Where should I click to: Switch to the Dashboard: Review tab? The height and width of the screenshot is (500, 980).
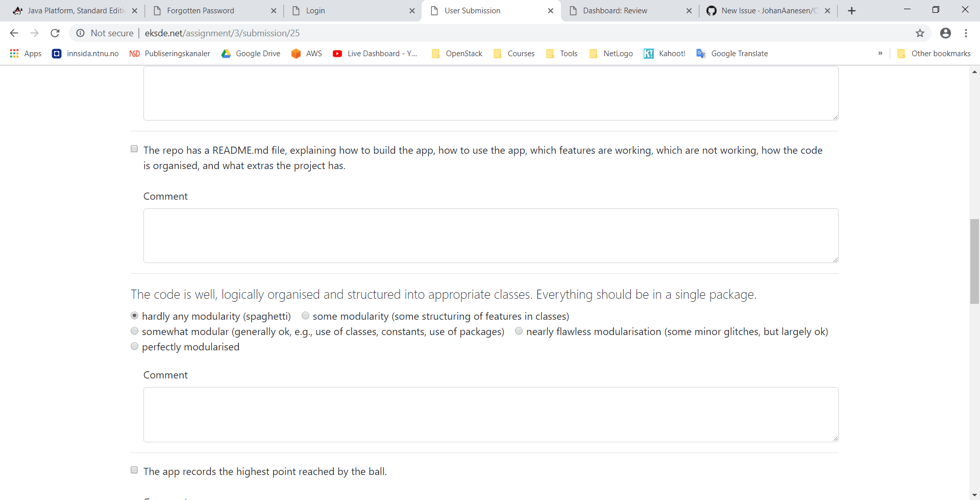(x=629, y=11)
